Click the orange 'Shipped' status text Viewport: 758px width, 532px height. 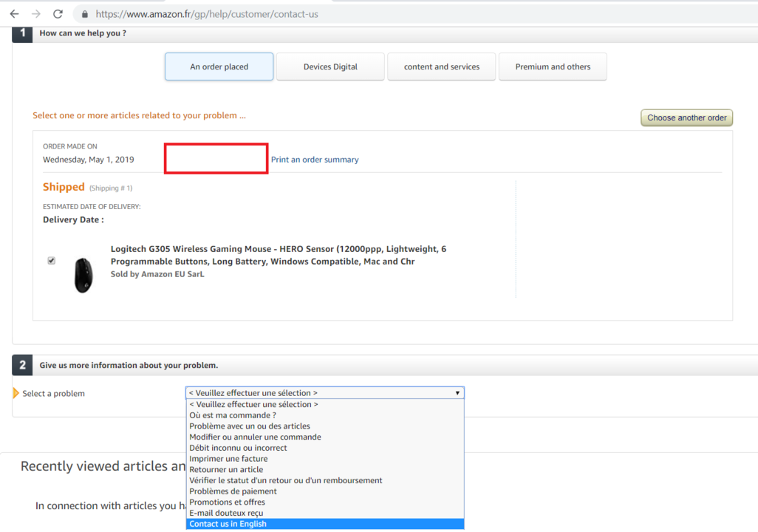(x=64, y=187)
